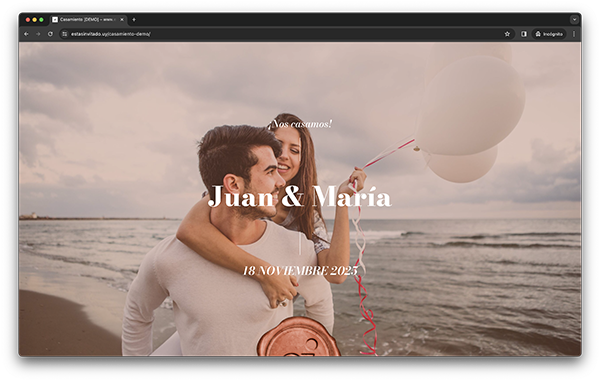Go back to the previous page
This screenshot has width=600, height=381.
(x=26, y=34)
